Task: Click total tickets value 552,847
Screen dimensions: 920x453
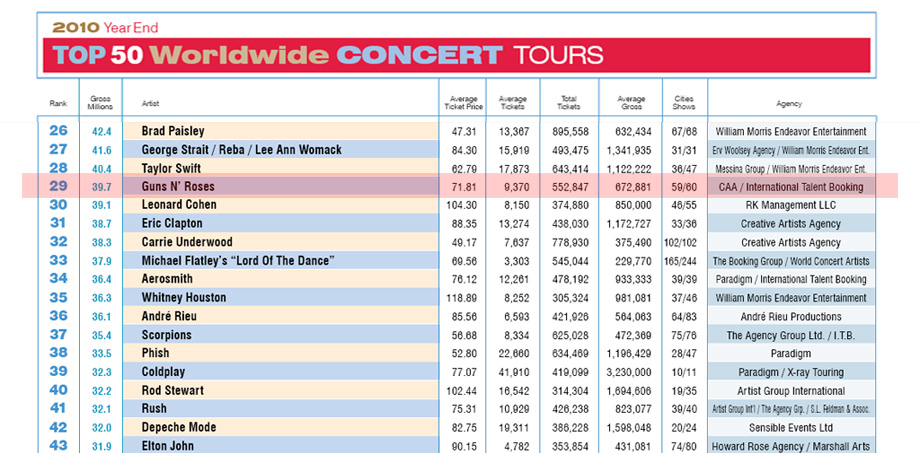Action: [570, 188]
